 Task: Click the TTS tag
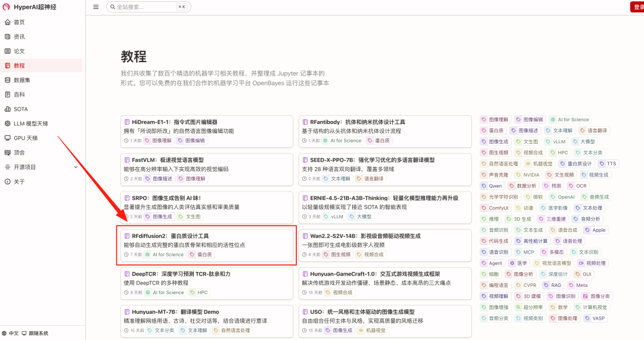(x=608, y=163)
